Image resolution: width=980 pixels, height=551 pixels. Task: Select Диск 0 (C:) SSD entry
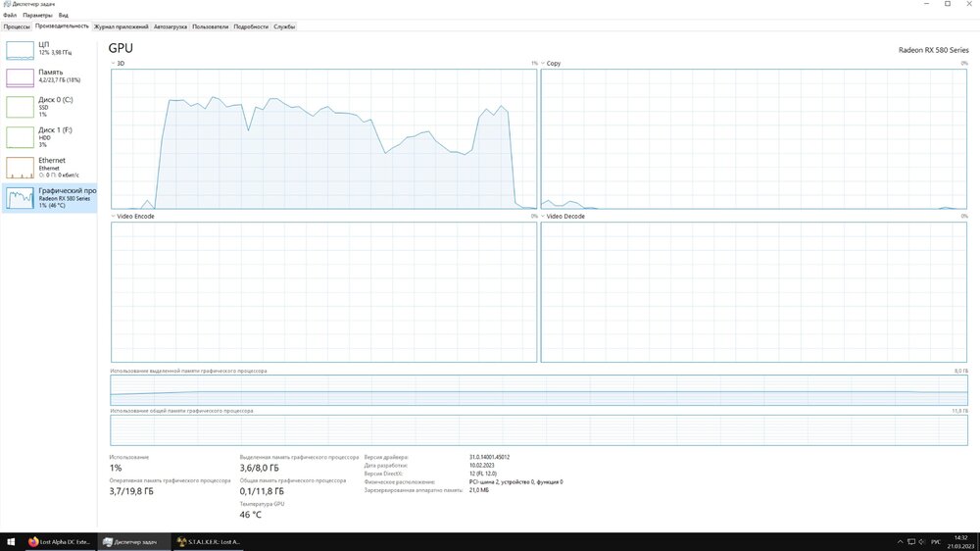49,106
